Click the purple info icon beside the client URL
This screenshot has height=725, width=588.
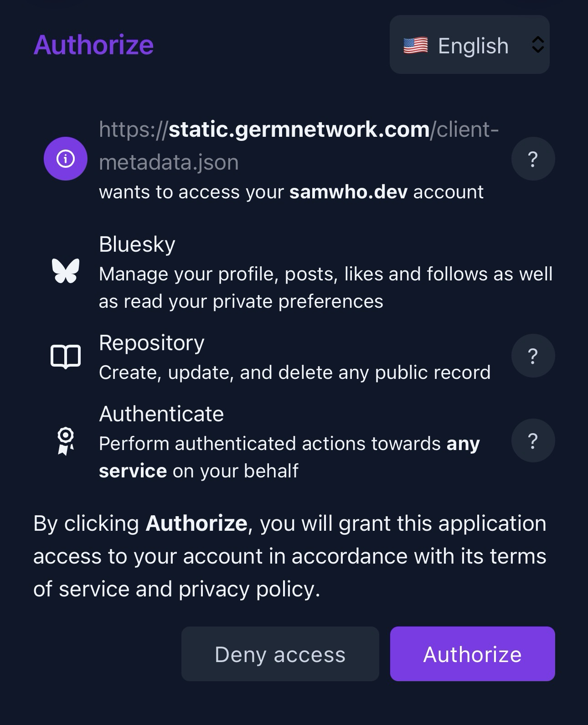click(x=66, y=159)
